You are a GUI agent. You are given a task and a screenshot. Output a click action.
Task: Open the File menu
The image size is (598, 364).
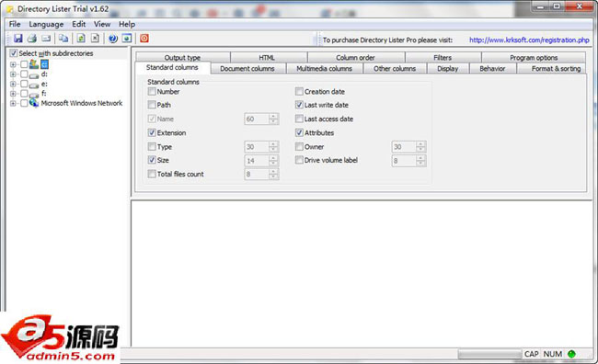click(15, 24)
